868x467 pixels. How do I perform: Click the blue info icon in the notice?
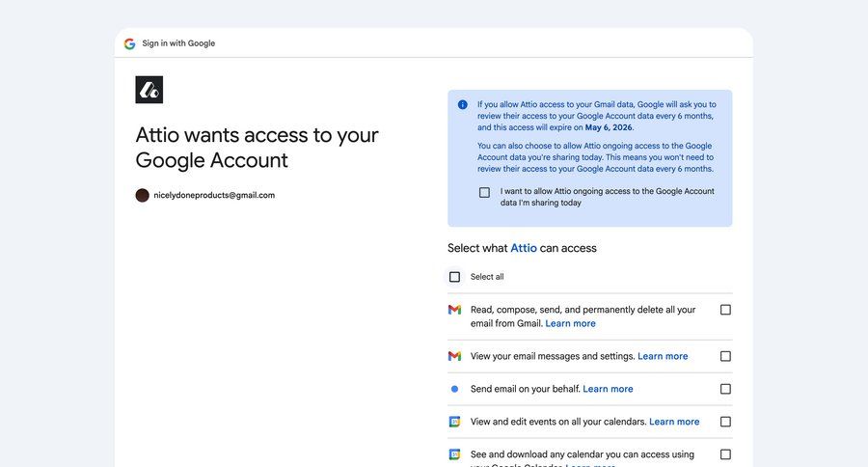click(463, 105)
